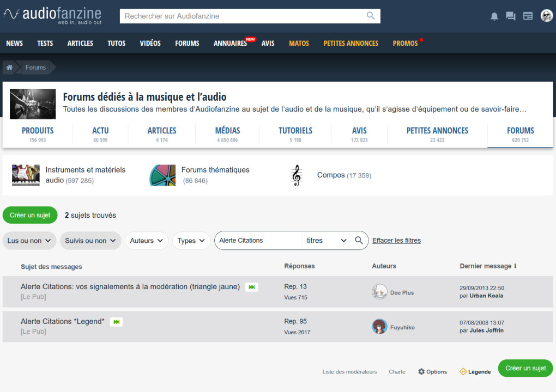Open Forums thématiques link
Image resolution: width=556 pixels, height=392 pixels.
216,170
